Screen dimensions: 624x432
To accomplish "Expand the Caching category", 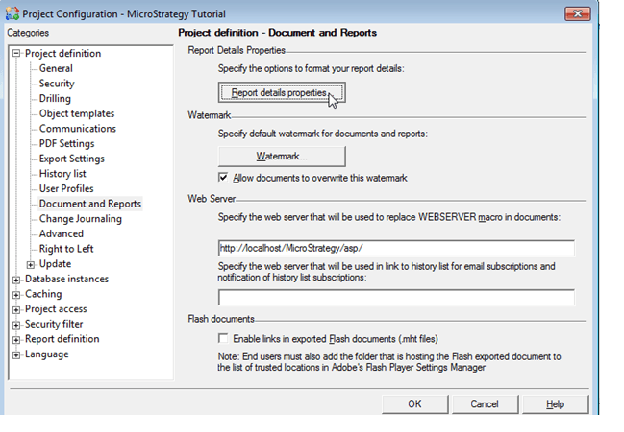I will pyautogui.click(x=16, y=294).
